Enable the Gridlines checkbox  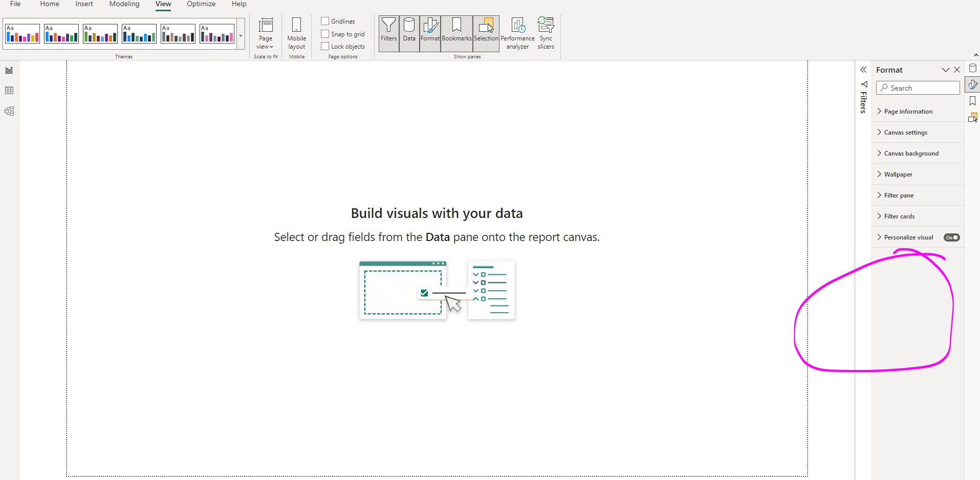[325, 21]
